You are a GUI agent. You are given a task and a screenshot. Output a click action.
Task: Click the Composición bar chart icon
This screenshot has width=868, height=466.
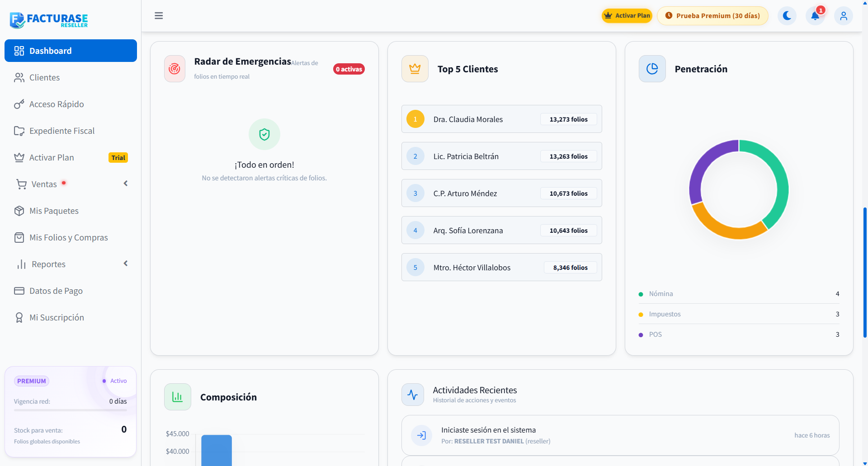tap(178, 397)
